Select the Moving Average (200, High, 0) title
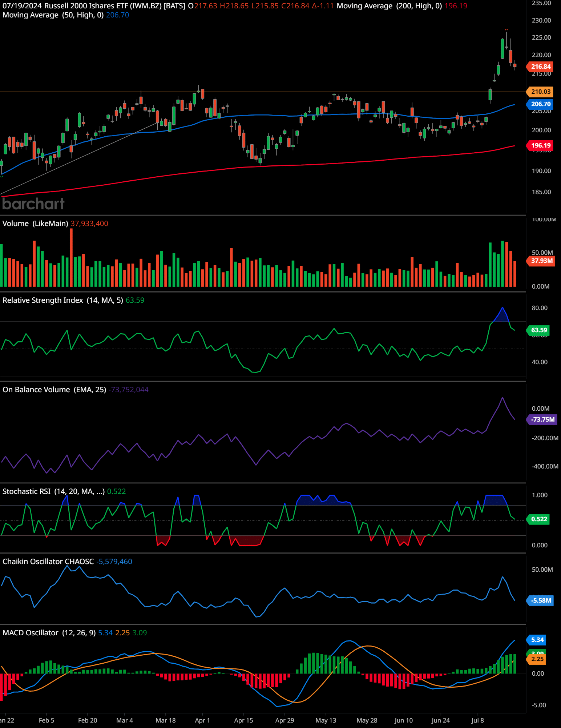The width and height of the screenshot is (561, 728). point(389,6)
